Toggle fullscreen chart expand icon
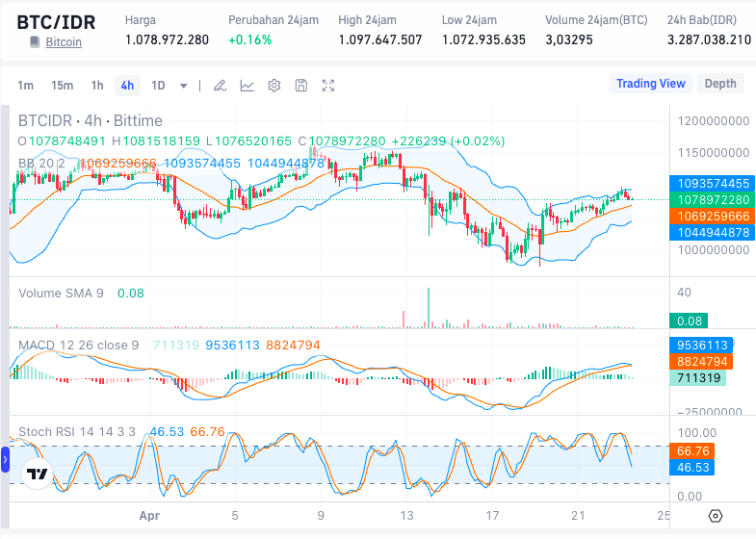This screenshot has width=756, height=539. point(328,86)
